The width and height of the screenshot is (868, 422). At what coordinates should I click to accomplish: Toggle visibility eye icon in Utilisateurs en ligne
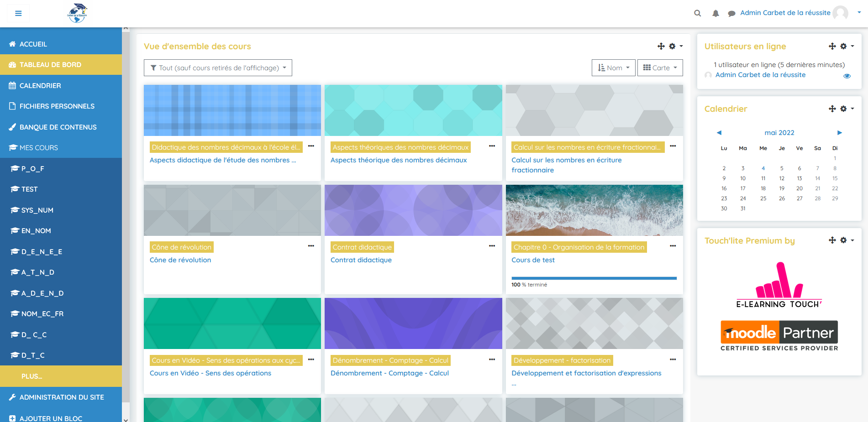(847, 76)
